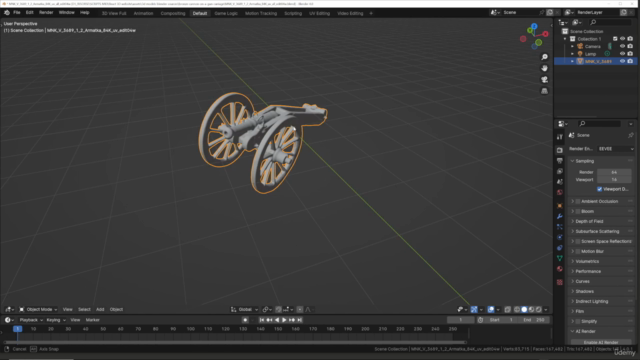Click the Blender logo menu icon

click(7, 13)
